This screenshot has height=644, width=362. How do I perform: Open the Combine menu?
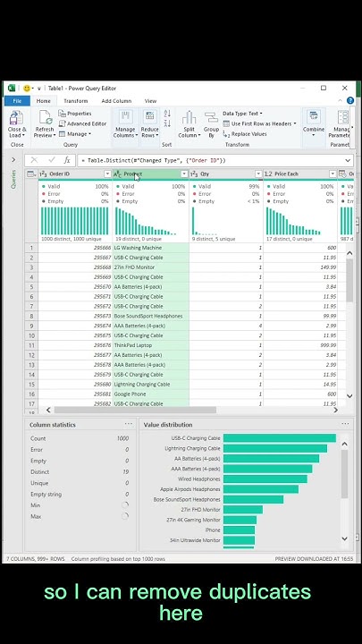314,124
